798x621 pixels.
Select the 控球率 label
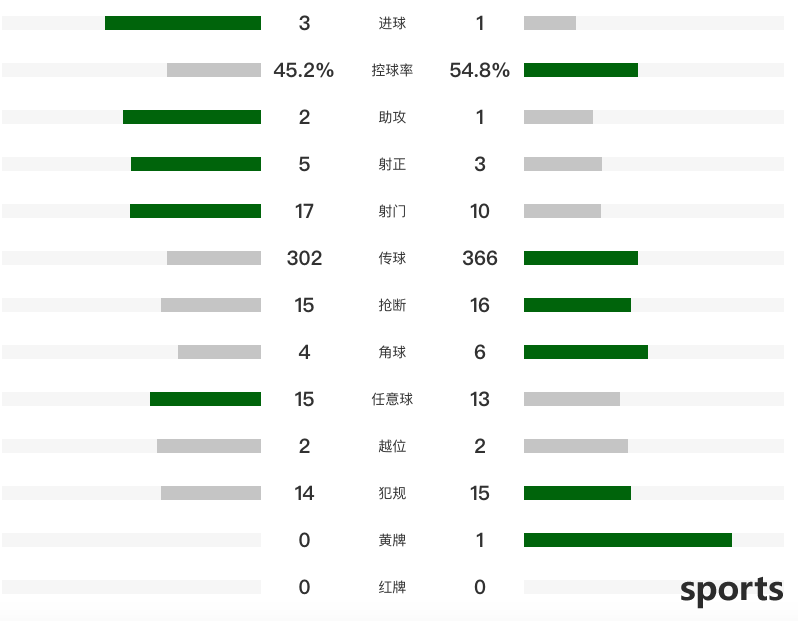pyautogui.click(x=392, y=70)
